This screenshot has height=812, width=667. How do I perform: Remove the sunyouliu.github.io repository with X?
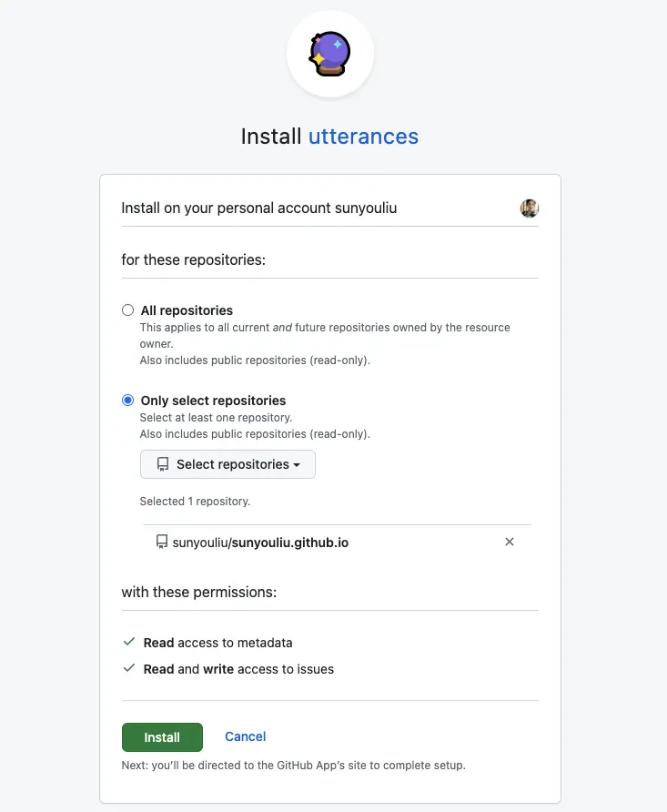pos(510,542)
